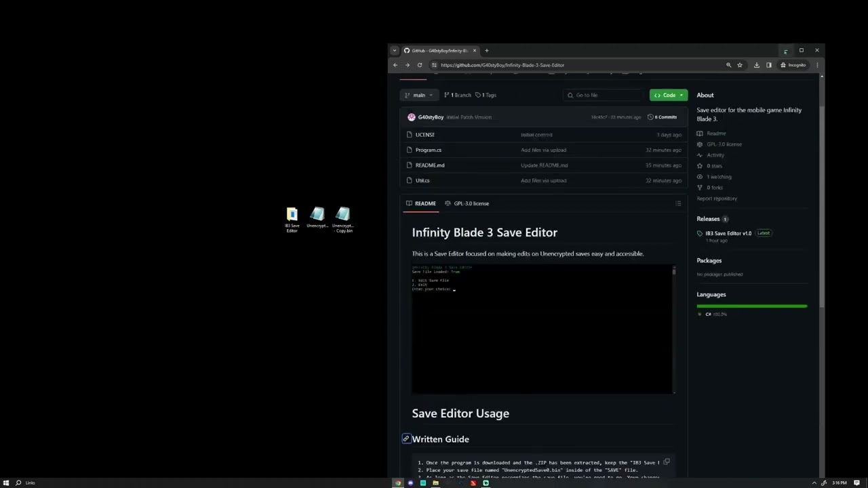Switch to GPL-3.0 license tab
This screenshot has width=868, height=488.
(467, 203)
